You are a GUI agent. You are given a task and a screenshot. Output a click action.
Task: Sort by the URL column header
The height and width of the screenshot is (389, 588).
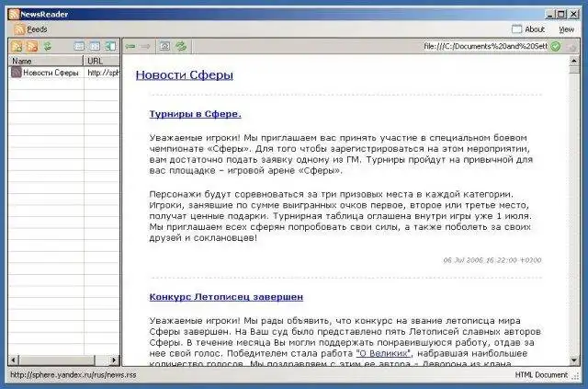[x=102, y=61]
